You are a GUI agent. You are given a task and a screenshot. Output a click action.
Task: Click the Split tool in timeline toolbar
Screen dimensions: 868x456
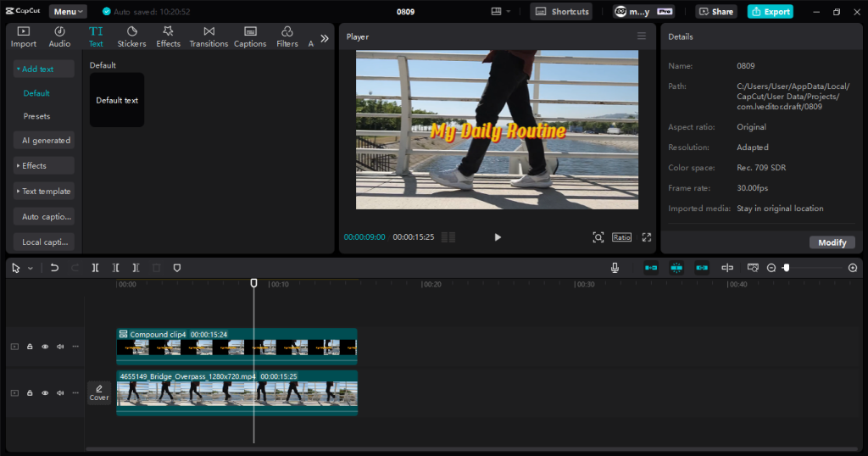96,268
